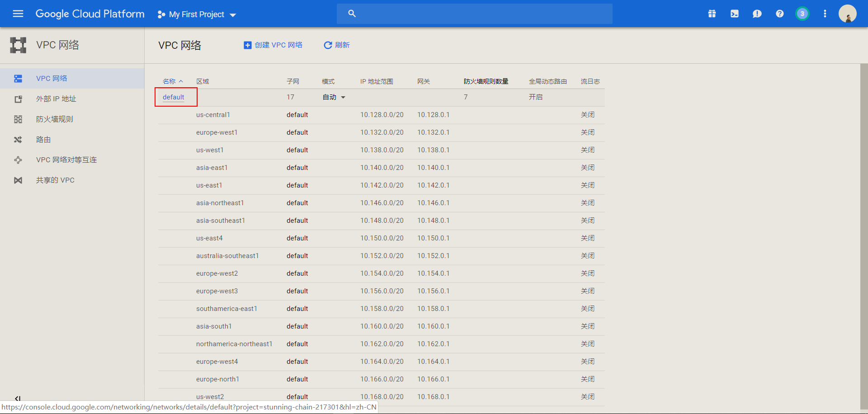868x414 pixels.
Task: Click the 刷新 refresh button
Action: coord(337,45)
